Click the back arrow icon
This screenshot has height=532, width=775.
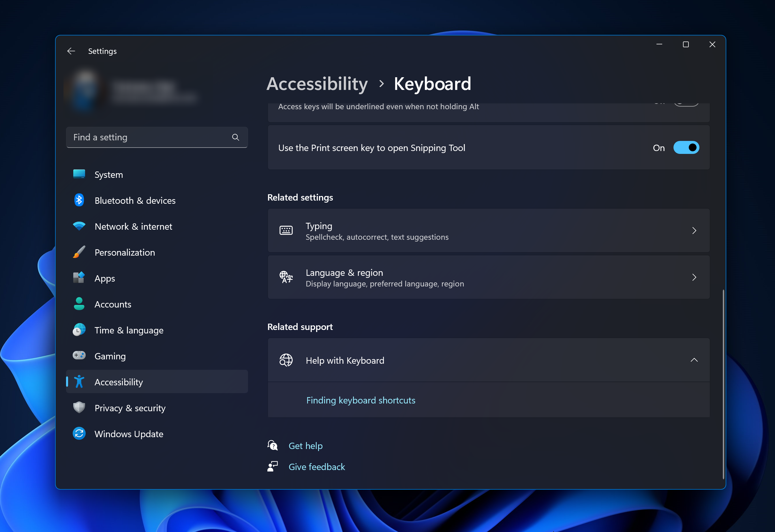coord(71,51)
